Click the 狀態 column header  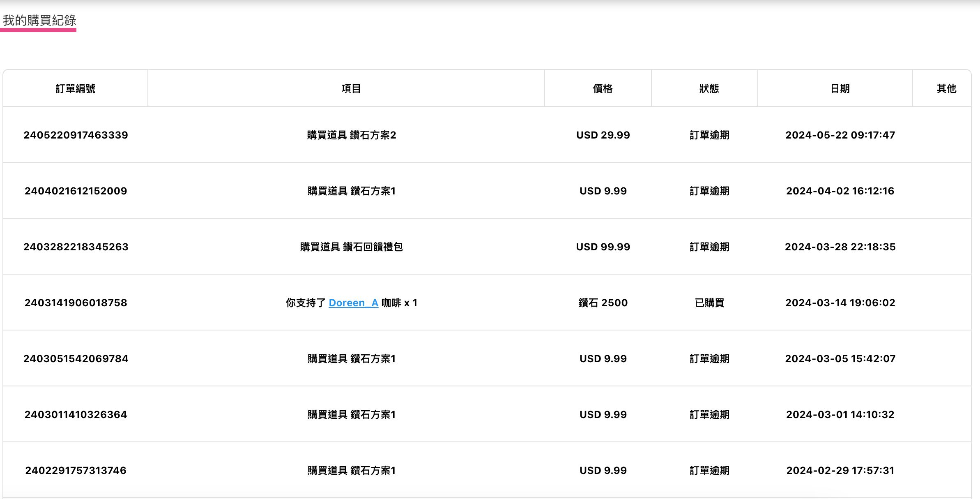[709, 88]
